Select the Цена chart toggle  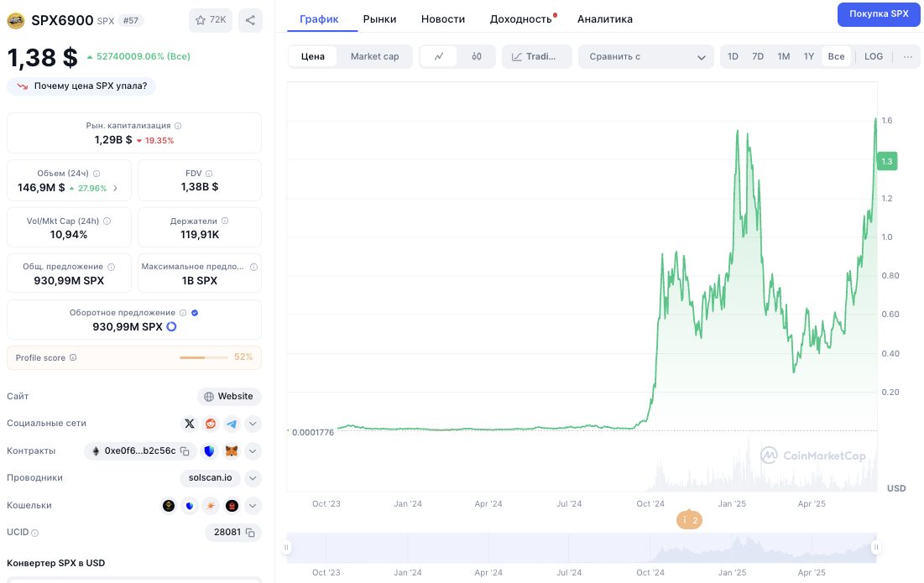pos(313,56)
